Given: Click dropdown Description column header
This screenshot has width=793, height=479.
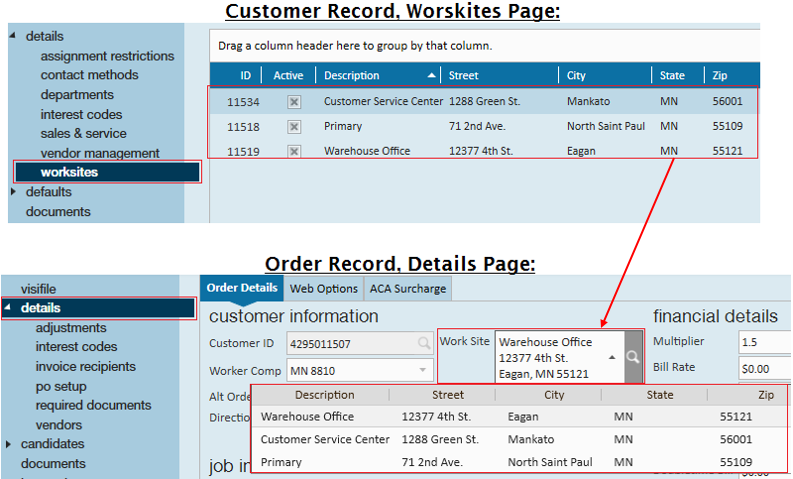Looking at the screenshot, I should tap(325, 395).
